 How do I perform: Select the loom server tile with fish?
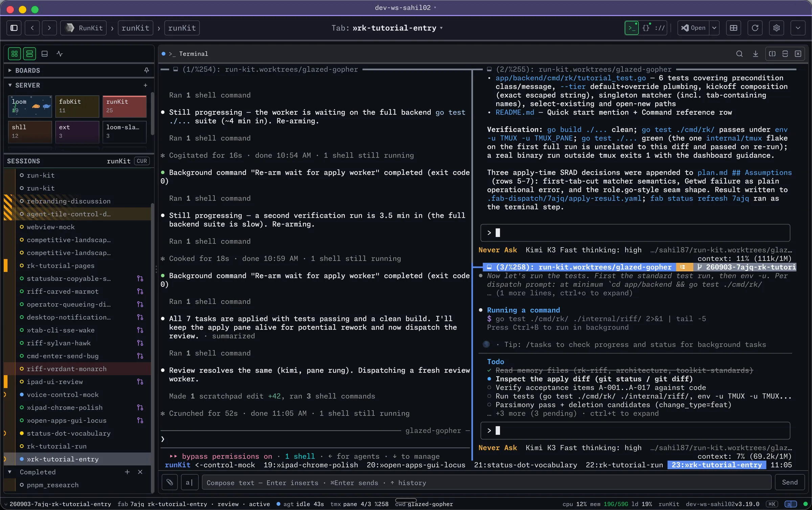pyautogui.click(x=30, y=106)
